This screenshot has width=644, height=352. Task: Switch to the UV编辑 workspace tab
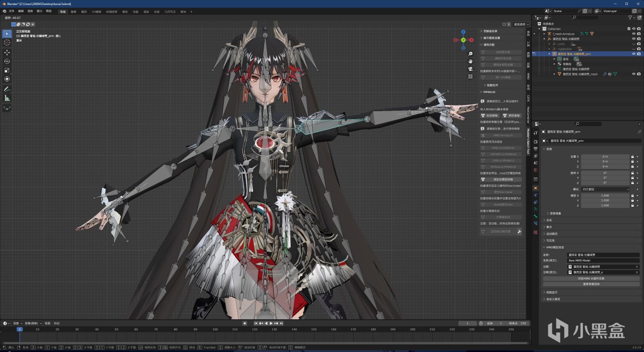click(96, 11)
